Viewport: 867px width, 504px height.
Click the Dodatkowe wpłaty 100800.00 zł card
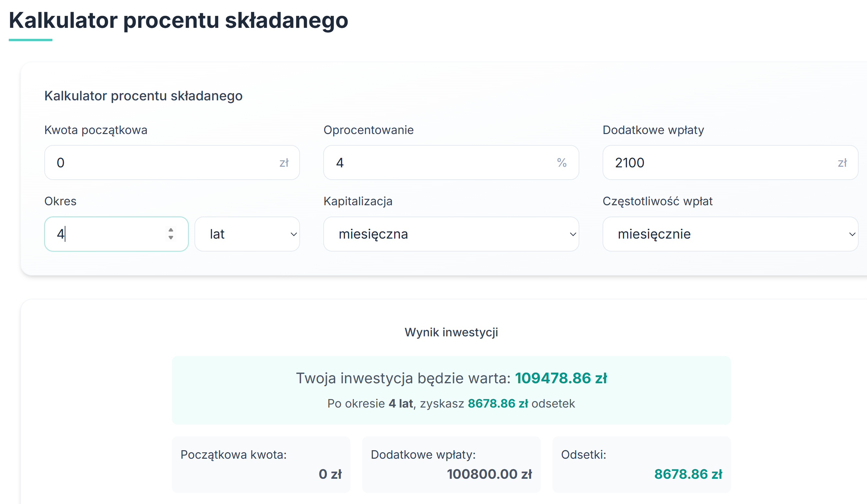[x=451, y=465]
